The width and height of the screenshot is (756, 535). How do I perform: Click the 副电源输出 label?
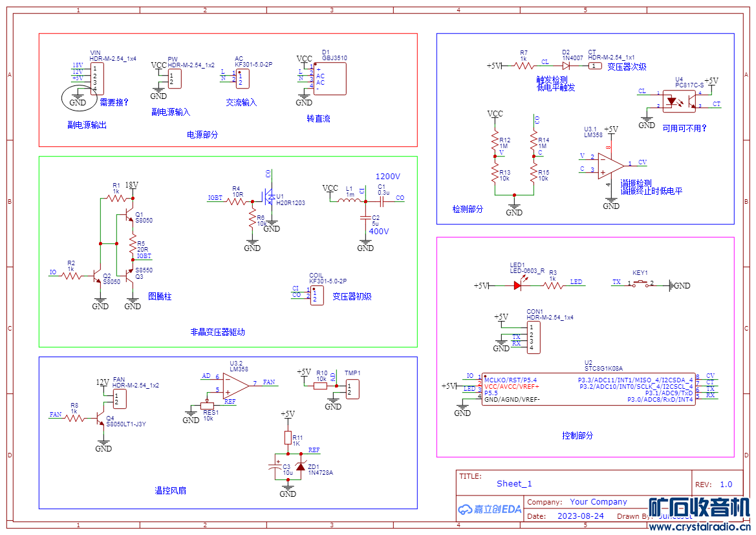[87, 125]
